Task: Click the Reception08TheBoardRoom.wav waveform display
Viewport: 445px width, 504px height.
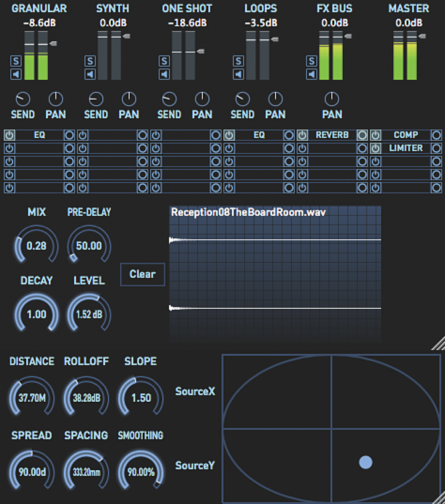Action: 275,274
